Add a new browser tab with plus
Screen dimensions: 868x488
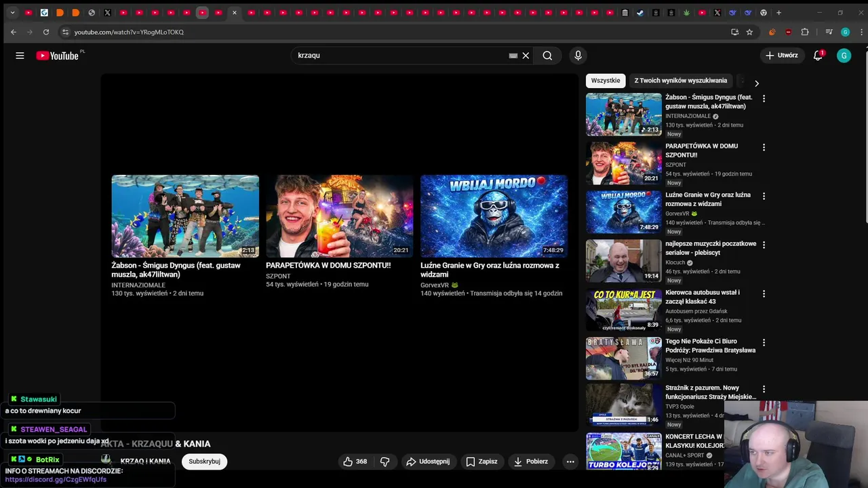tap(778, 12)
